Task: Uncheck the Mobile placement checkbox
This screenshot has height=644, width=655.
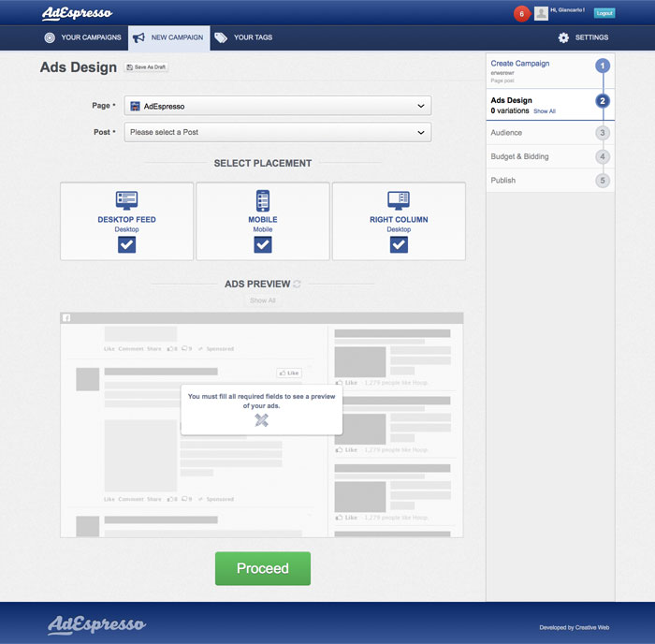Action: click(x=263, y=245)
